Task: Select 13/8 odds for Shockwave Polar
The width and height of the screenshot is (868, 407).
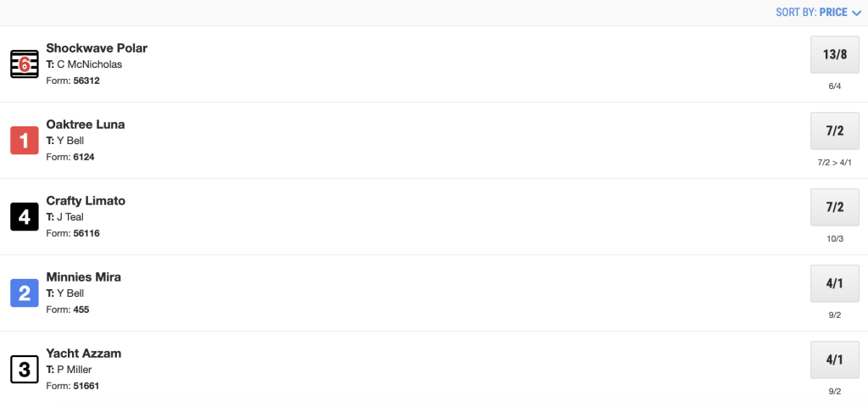Action: (834, 54)
